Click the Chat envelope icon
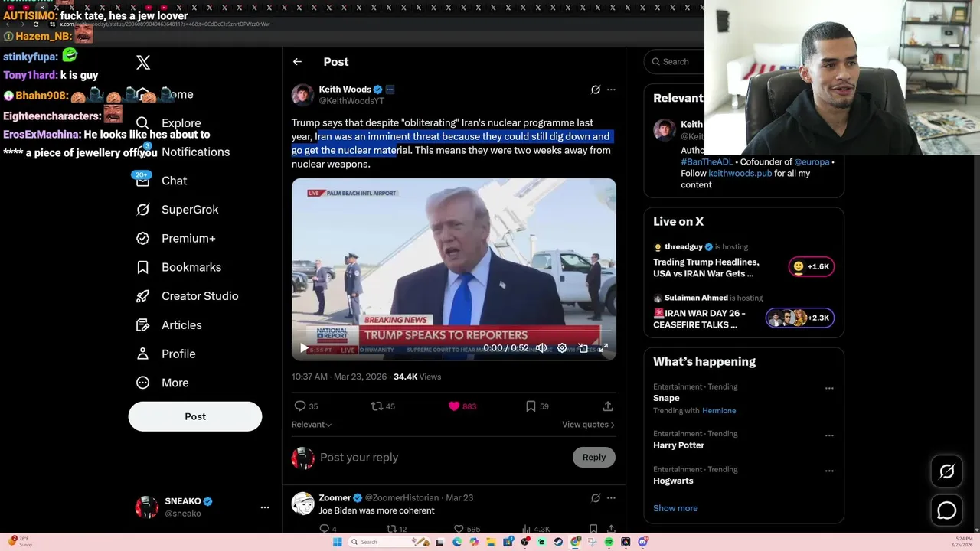980x551 pixels. [142, 181]
